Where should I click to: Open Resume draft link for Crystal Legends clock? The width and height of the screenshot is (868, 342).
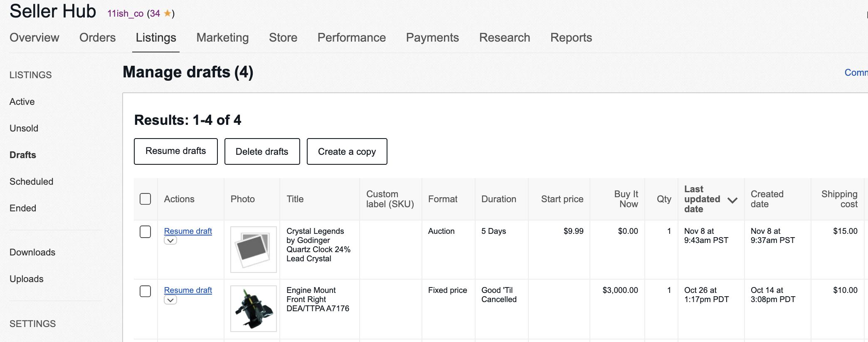188,231
